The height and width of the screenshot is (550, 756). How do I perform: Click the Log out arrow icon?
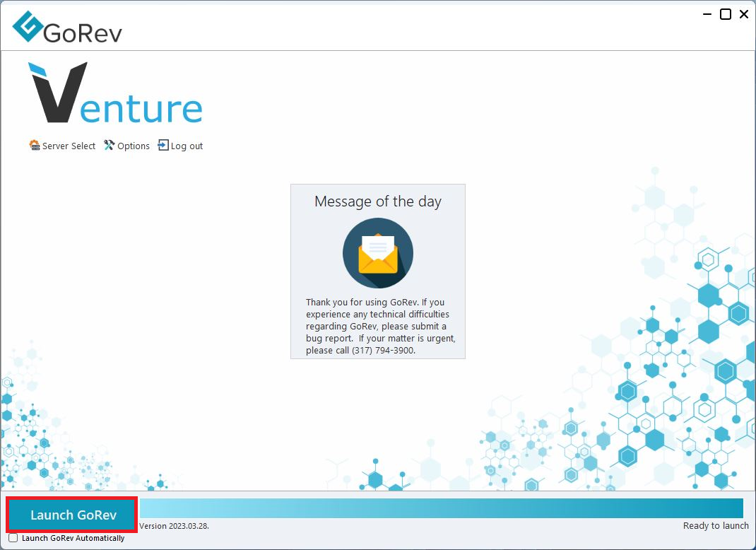[163, 145]
